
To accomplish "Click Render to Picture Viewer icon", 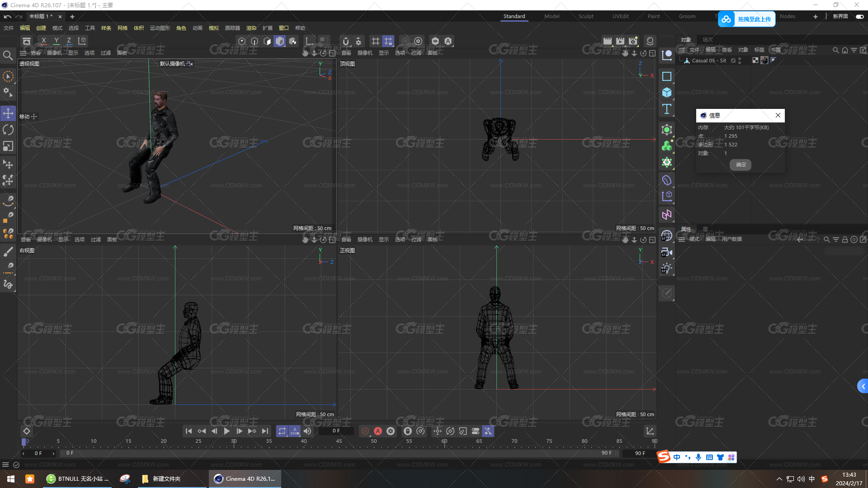I will pos(620,41).
